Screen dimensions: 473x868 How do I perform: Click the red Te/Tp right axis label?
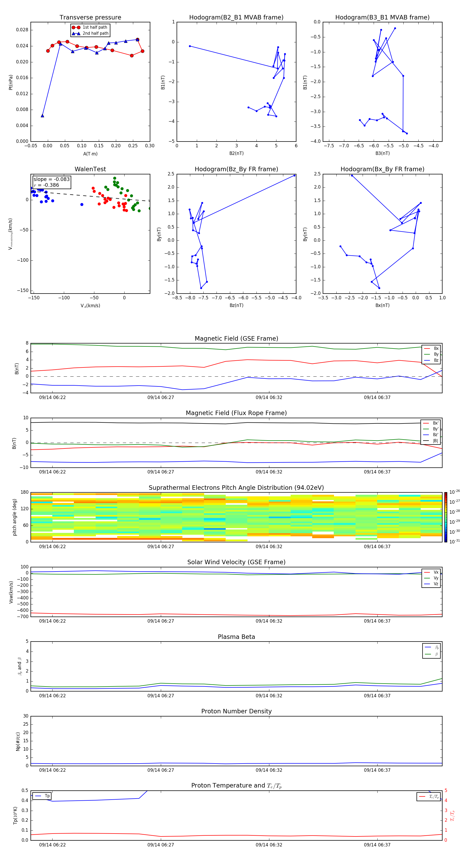click(x=452, y=816)
